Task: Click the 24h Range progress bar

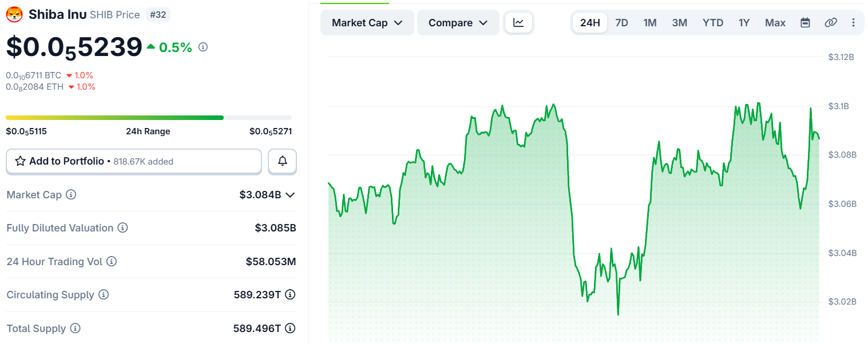Action: tap(149, 118)
